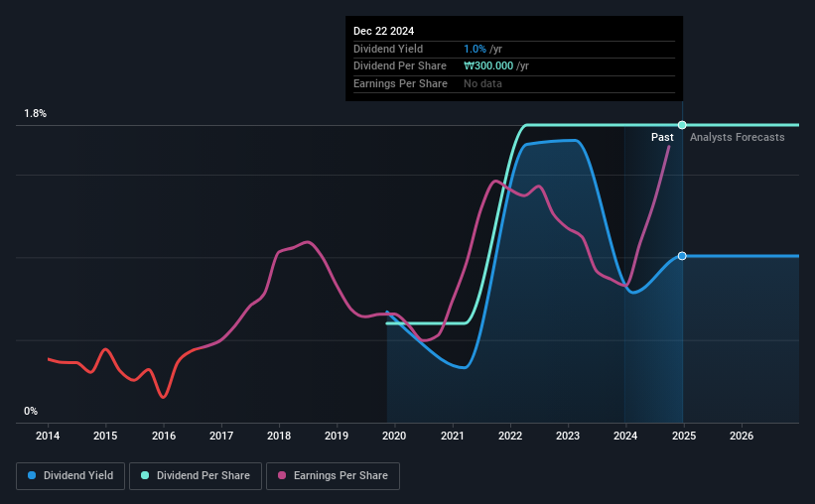Click the 2015 x-axis label
This screenshot has width=815, height=504.
pos(105,436)
